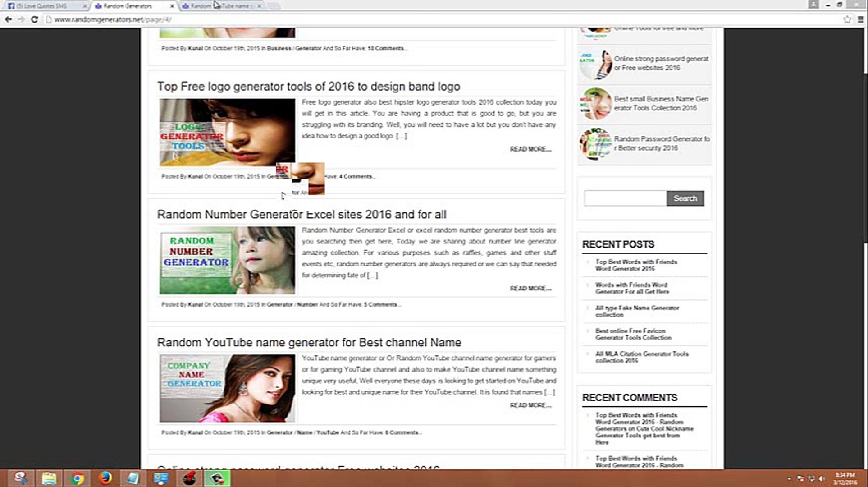Reload the current page
The image size is (868, 487).
click(x=34, y=19)
